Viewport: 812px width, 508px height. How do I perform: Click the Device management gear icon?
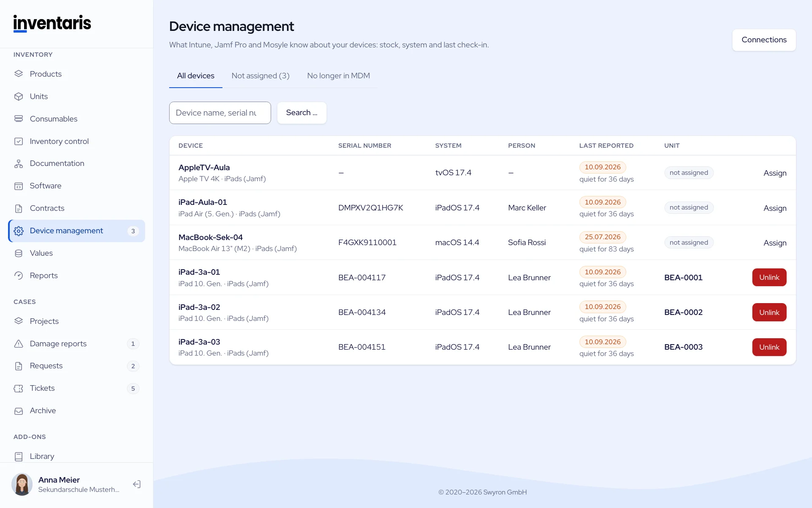point(19,231)
